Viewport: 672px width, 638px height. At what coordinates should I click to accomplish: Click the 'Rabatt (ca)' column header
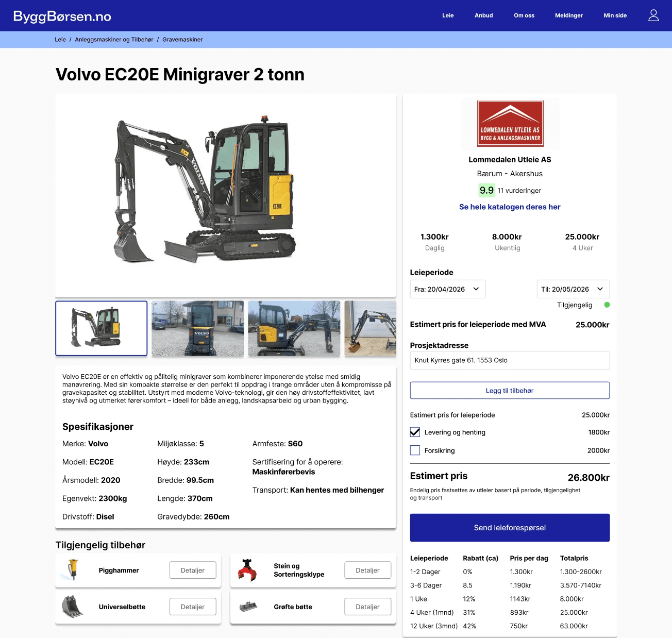pyautogui.click(x=480, y=558)
